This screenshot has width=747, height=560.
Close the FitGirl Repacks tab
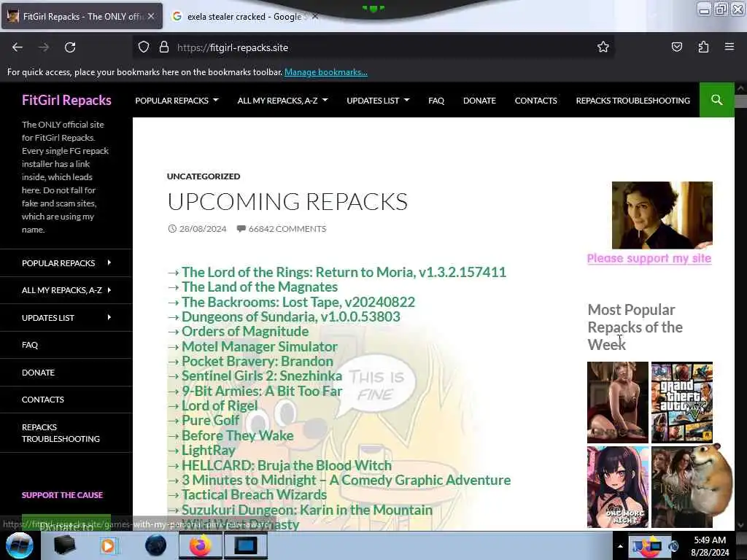pyautogui.click(x=151, y=16)
